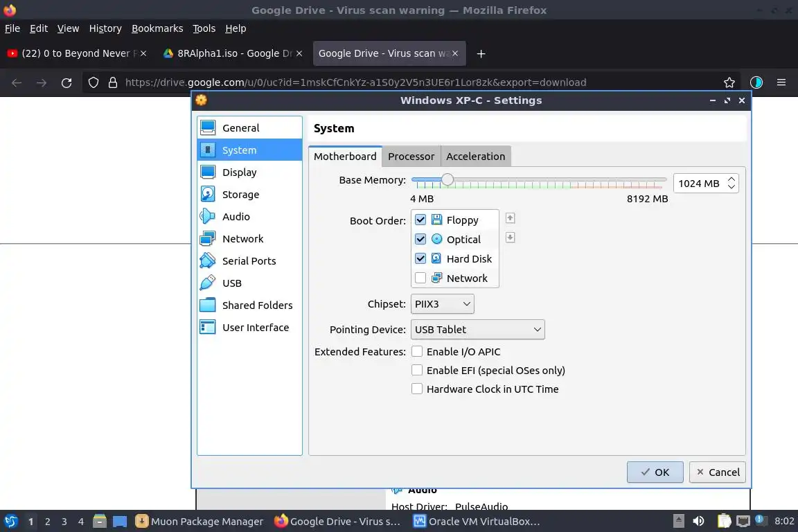Open the application launcher menu

click(10, 521)
